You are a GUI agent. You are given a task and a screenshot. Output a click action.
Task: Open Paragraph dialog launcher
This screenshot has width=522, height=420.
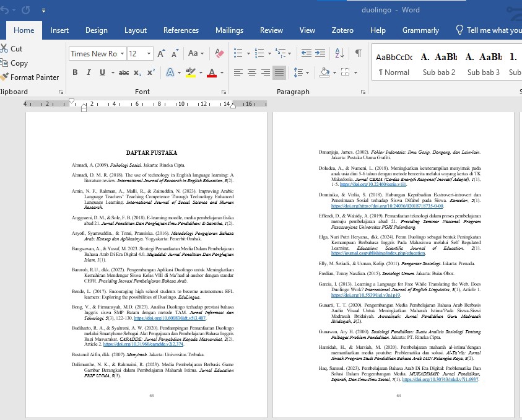click(363, 92)
